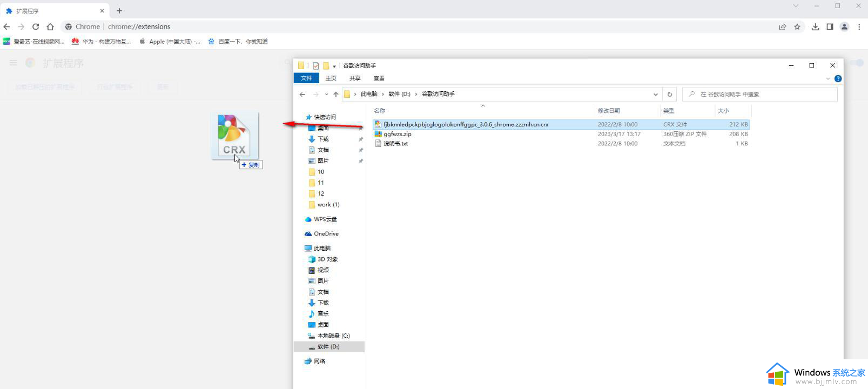Expand the Explorer ribbon chevron
Screen dimensions: 868x389
point(828,78)
